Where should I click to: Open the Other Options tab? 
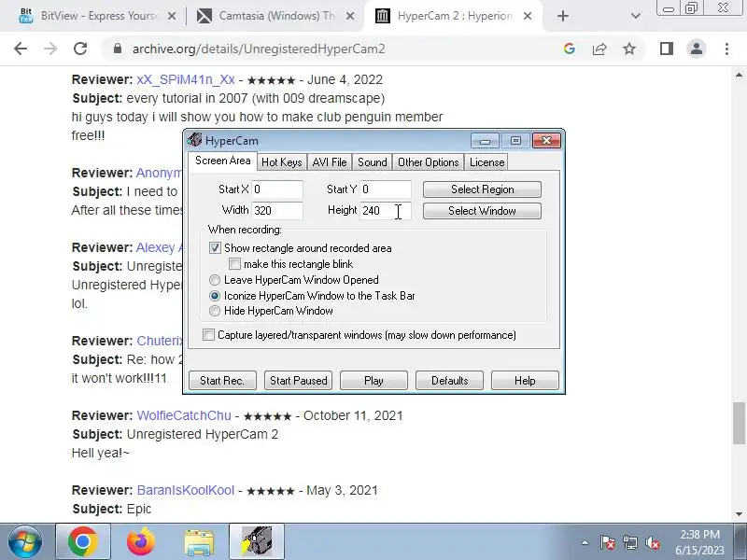pos(428,162)
